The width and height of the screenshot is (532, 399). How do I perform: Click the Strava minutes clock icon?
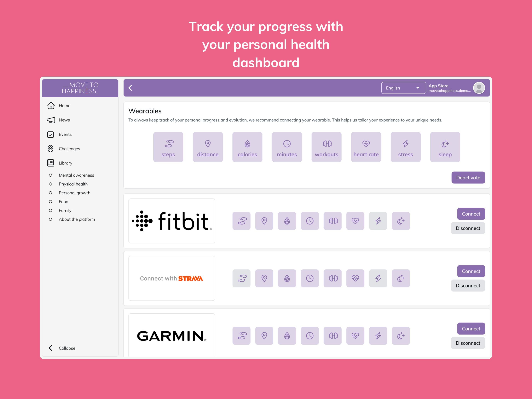click(x=310, y=278)
